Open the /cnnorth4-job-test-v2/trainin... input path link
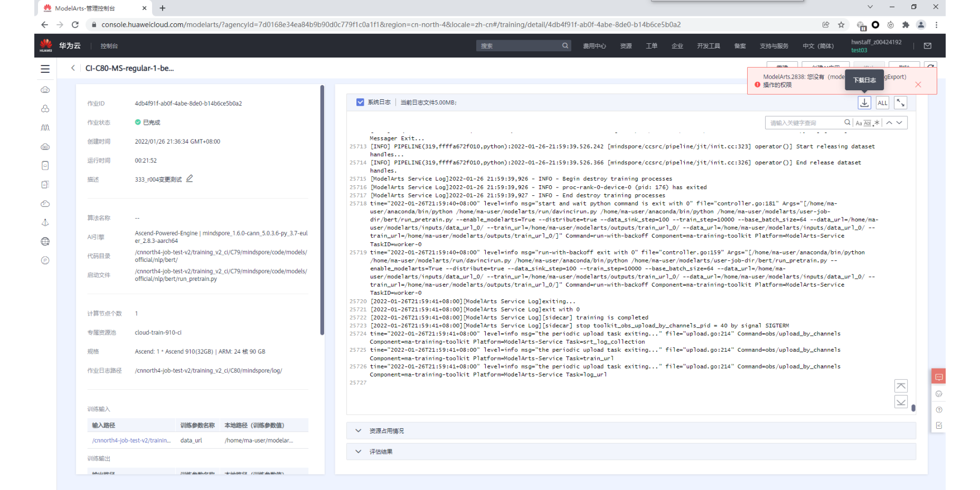This screenshot has height=490, width=980. tap(131, 440)
